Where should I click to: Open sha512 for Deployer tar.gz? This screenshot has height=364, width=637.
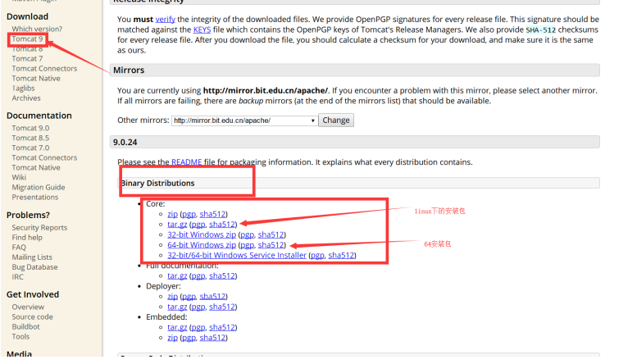[x=222, y=307]
